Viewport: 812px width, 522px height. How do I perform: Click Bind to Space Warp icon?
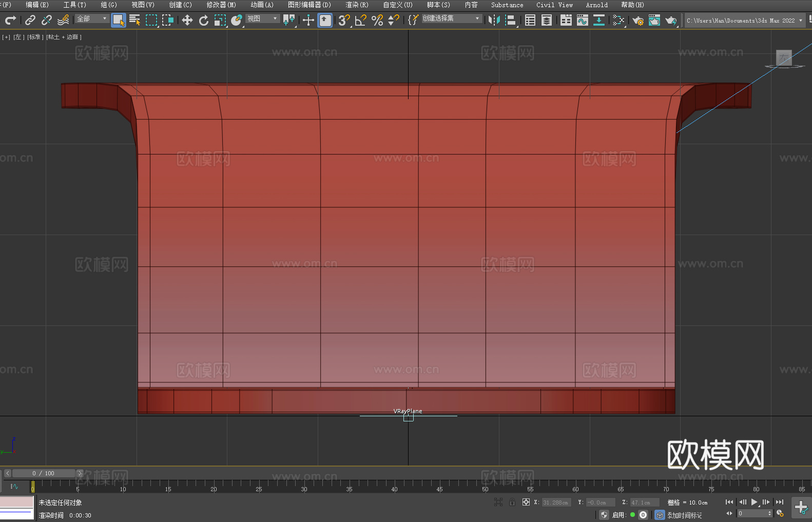pos(63,20)
